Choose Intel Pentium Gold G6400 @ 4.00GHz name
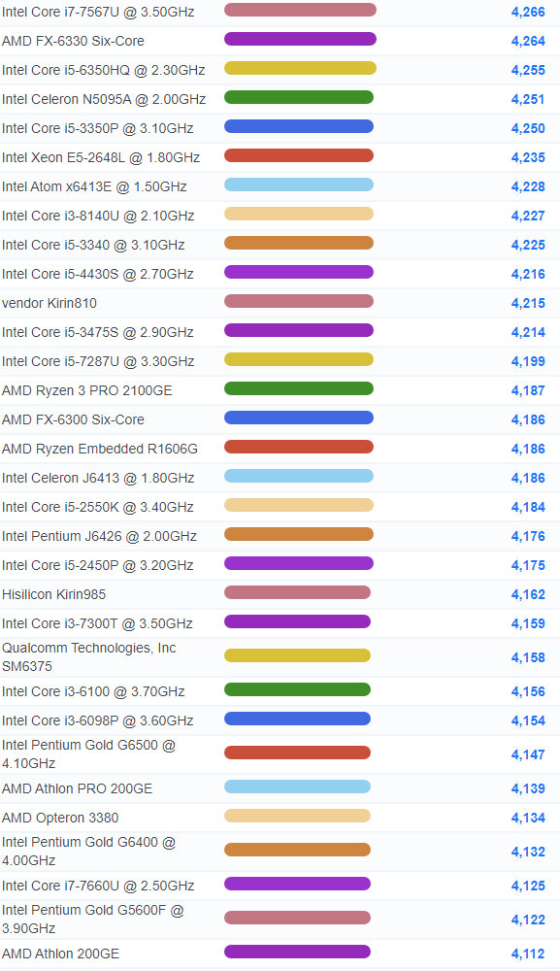This screenshot has height=971, width=560. click(x=88, y=852)
